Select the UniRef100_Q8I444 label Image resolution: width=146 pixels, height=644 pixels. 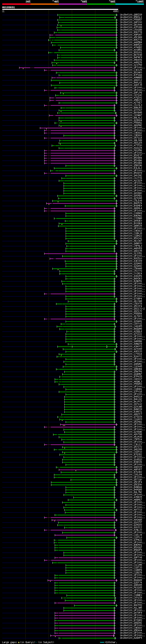pyautogui.click(x=131, y=25)
